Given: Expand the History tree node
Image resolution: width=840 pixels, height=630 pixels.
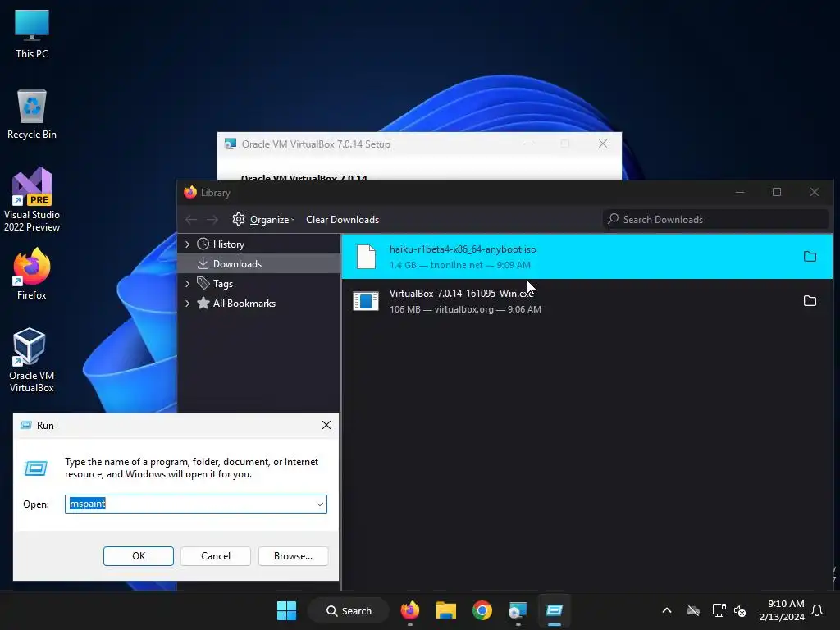Looking at the screenshot, I should pos(188,244).
